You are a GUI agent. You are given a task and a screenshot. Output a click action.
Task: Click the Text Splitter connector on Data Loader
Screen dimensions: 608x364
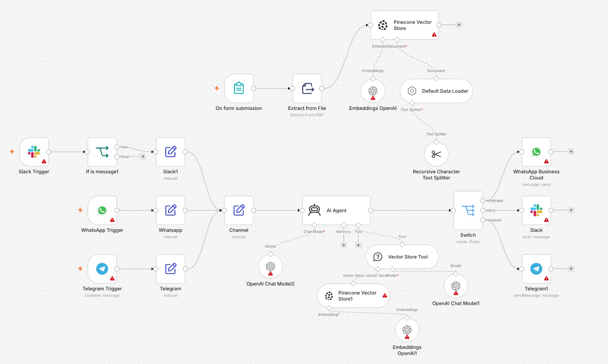[412, 103]
